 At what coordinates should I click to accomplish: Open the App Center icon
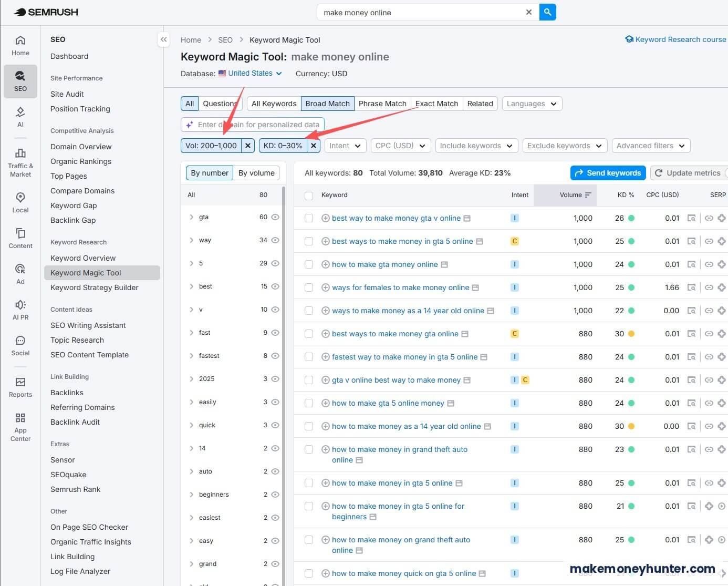pyautogui.click(x=20, y=418)
